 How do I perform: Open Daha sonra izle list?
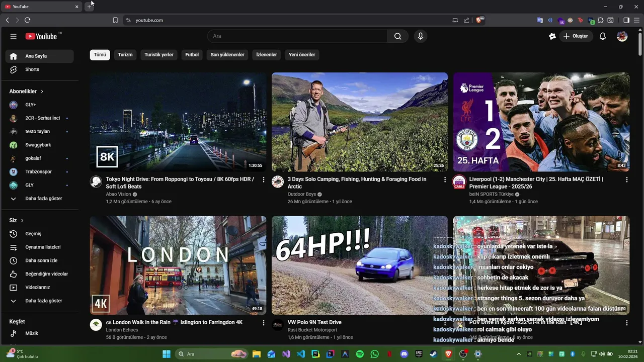click(x=40, y=260)
